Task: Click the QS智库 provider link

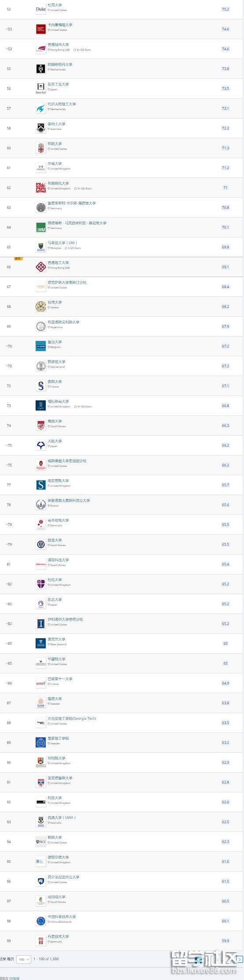Action: [15, 978]
